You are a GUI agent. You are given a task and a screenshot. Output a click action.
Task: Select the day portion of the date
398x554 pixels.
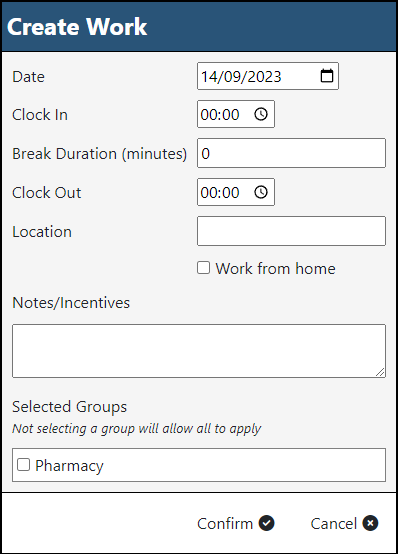tap(209, 77)
